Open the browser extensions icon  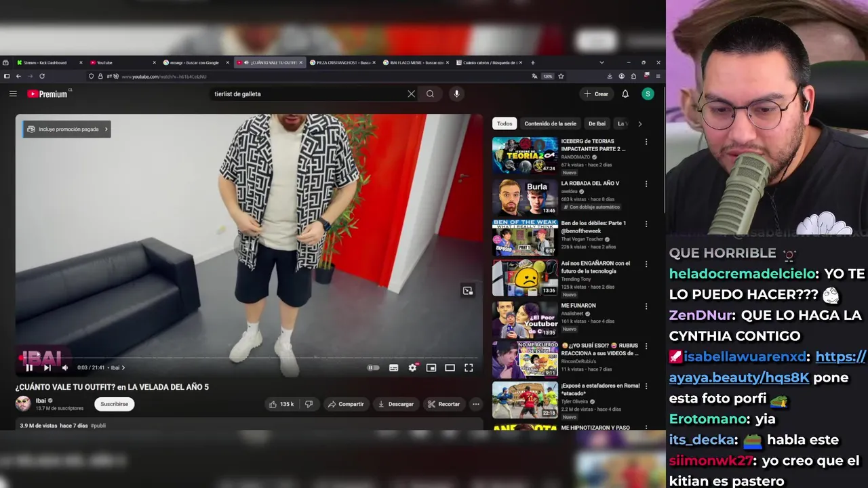pos(633,76)
